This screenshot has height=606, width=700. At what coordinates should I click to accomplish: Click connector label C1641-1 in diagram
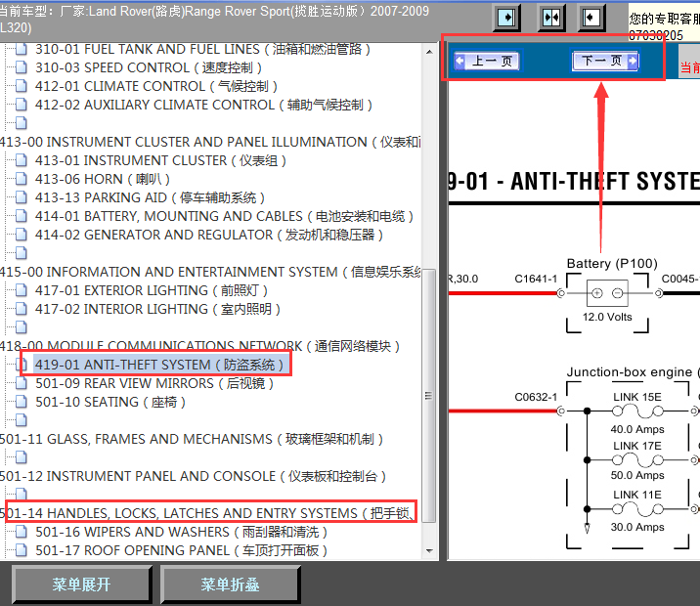coord(536,279)
